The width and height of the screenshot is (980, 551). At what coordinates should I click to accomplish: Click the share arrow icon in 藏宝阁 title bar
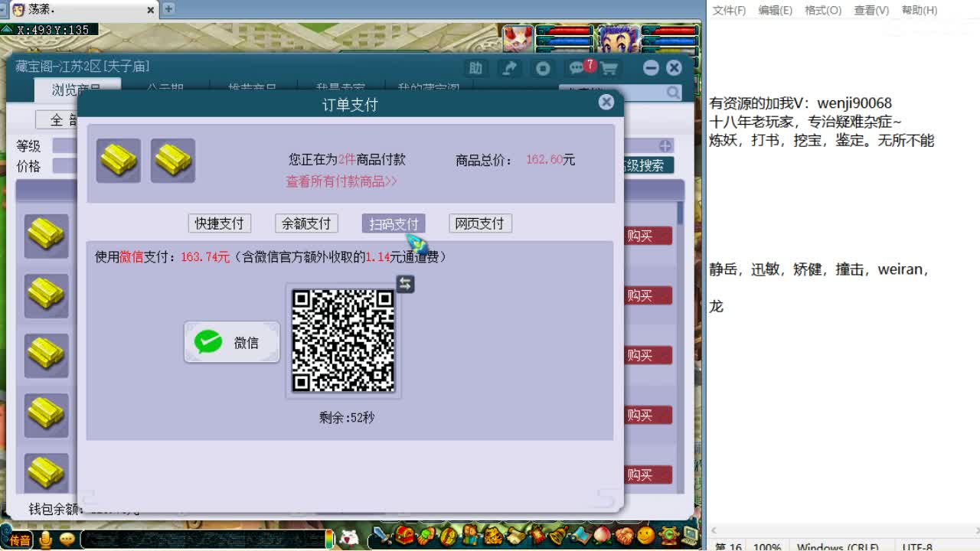(509, 68)
